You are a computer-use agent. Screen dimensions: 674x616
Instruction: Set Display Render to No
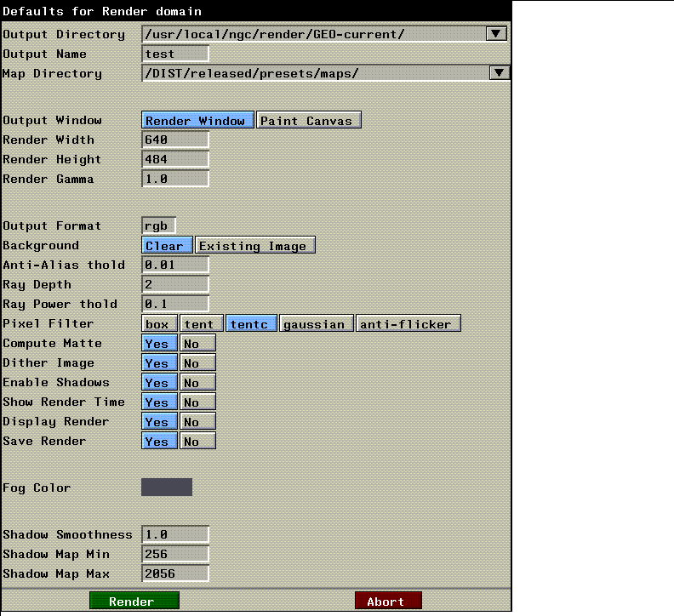pyautogui.click(x=197, y=421)
